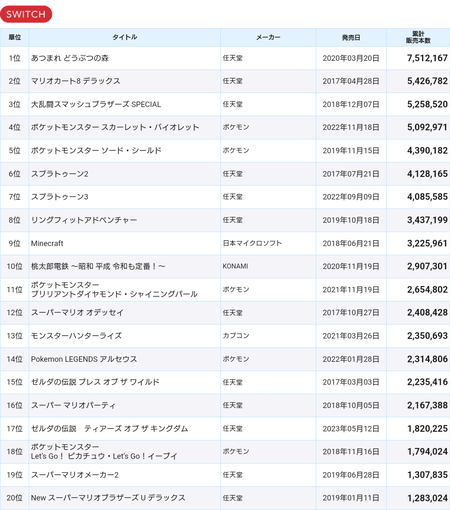The height and width of the screenshot is (510, 450).
Task: Click 日本マイクロソフト maker cell
Action: coord(252,243)
